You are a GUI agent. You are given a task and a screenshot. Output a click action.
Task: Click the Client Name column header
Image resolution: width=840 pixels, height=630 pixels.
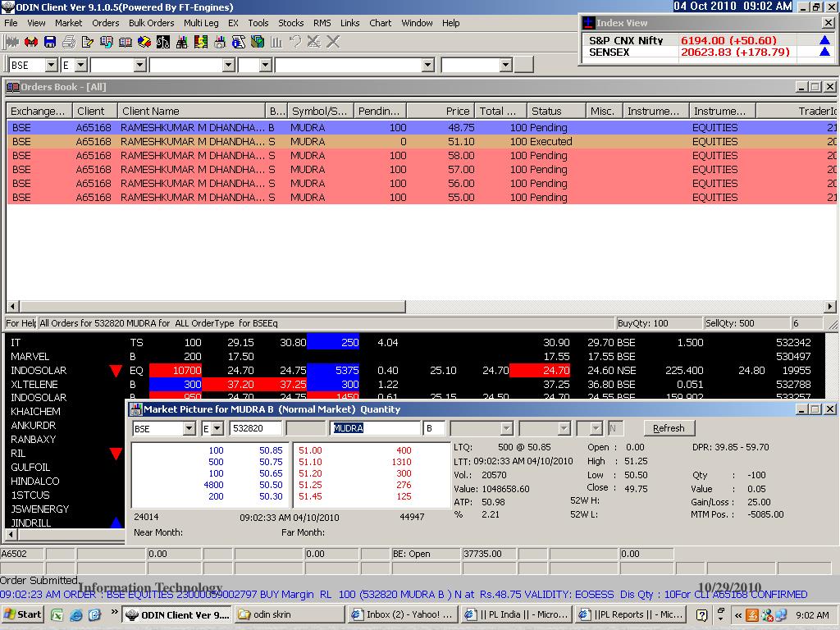(192, 111)
